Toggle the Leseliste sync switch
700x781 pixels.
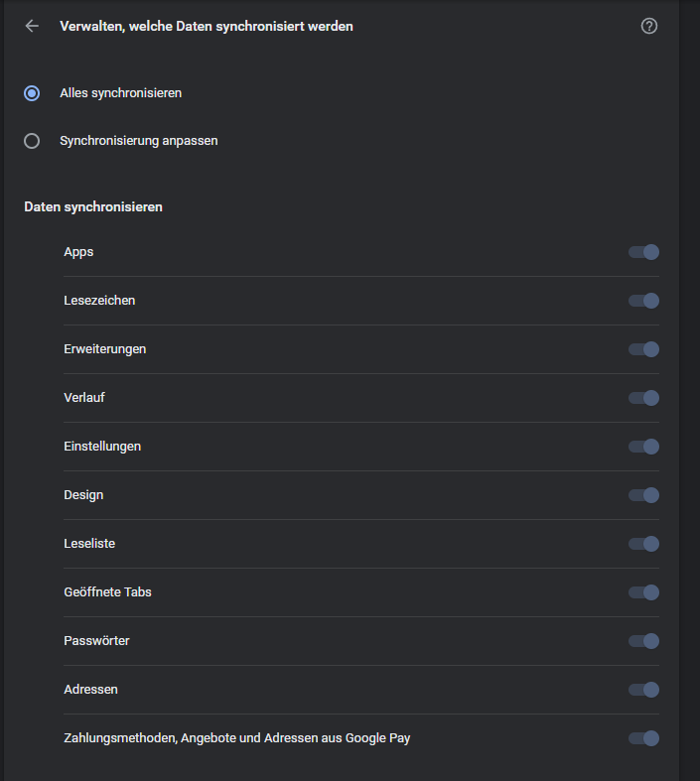pyautogui.click(x=643, y=544)
